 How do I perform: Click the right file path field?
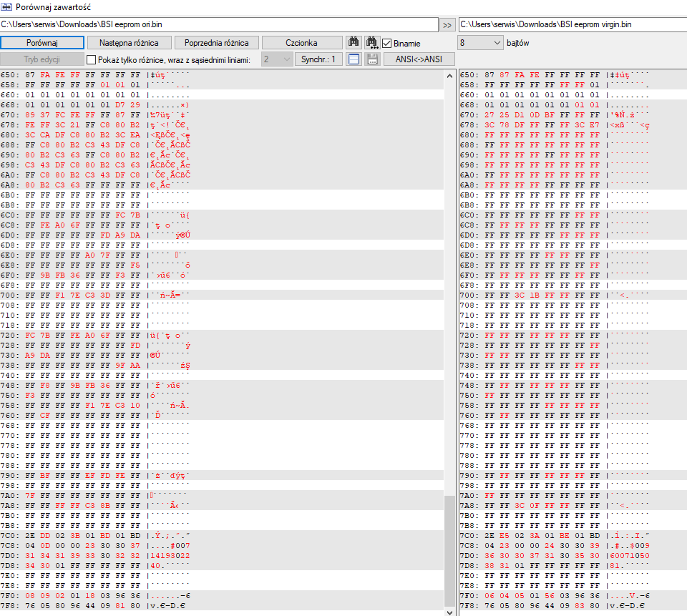click(x=572, y=24)
